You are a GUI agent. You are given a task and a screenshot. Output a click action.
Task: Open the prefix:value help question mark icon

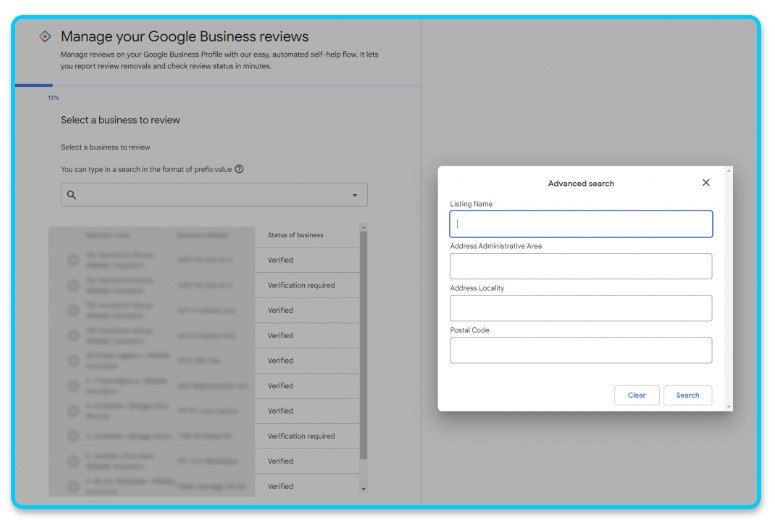(239, 169)
